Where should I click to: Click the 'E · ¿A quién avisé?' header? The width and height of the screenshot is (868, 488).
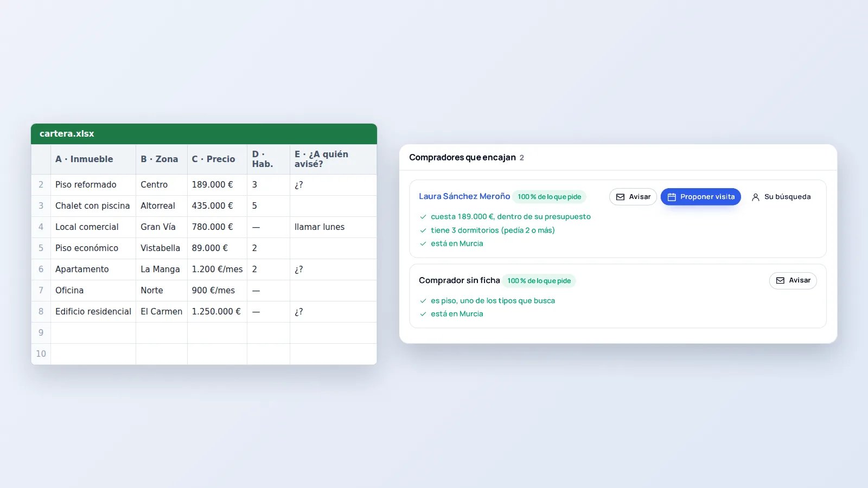coord(333,159)
